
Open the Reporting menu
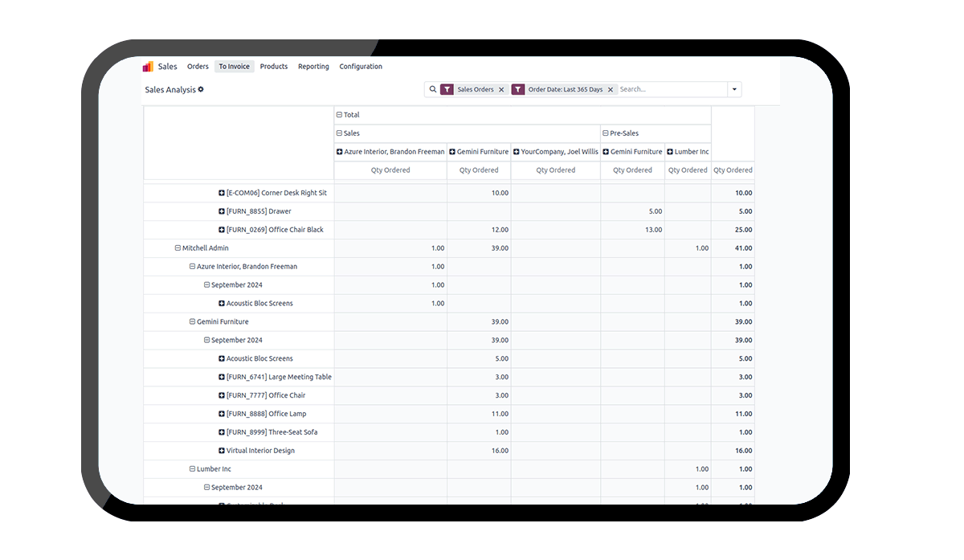point(313,67)
